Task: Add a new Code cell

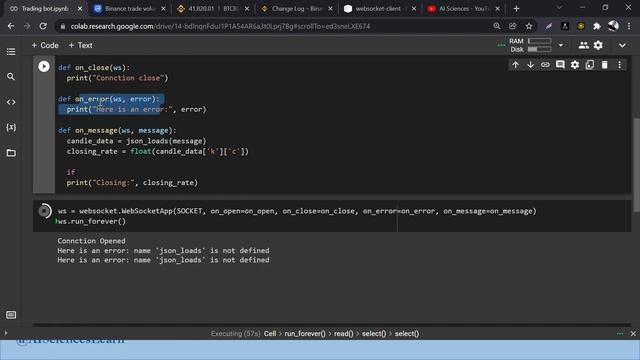Action: click(x=45, y=45)
